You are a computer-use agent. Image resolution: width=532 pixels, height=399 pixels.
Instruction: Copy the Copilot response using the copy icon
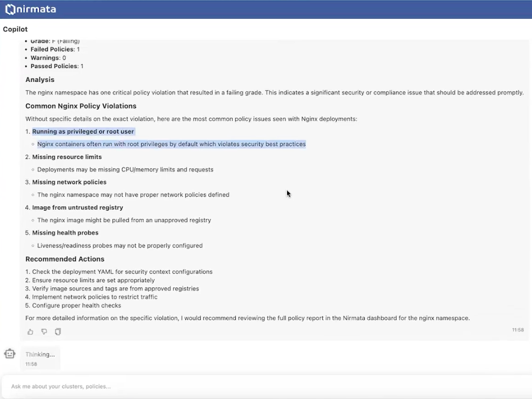coord(57,331)
